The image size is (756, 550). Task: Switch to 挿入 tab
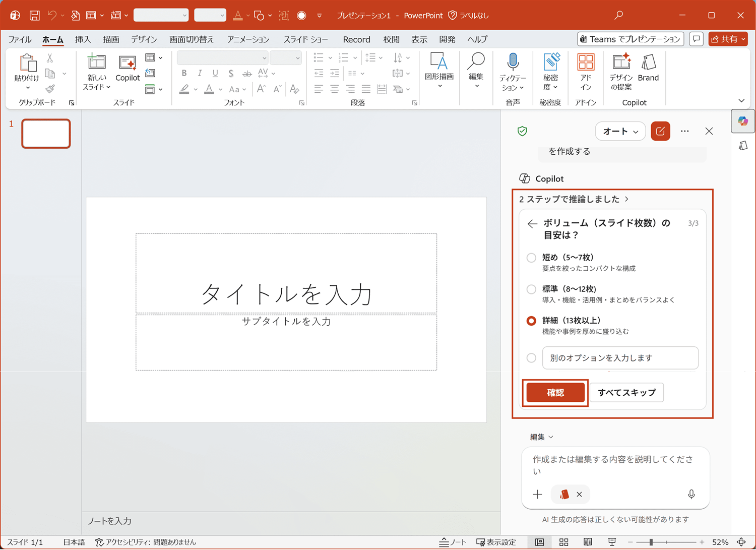[83, 39]
